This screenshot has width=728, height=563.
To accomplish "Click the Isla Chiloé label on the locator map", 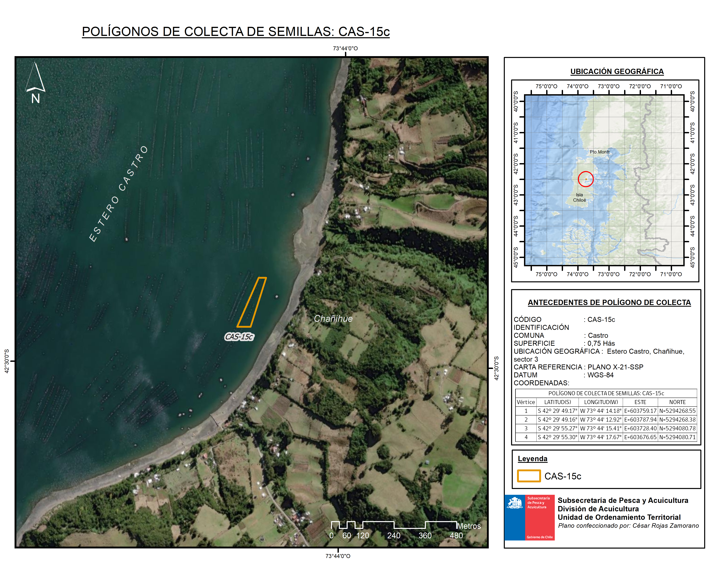I will click(x=579, y=197).
